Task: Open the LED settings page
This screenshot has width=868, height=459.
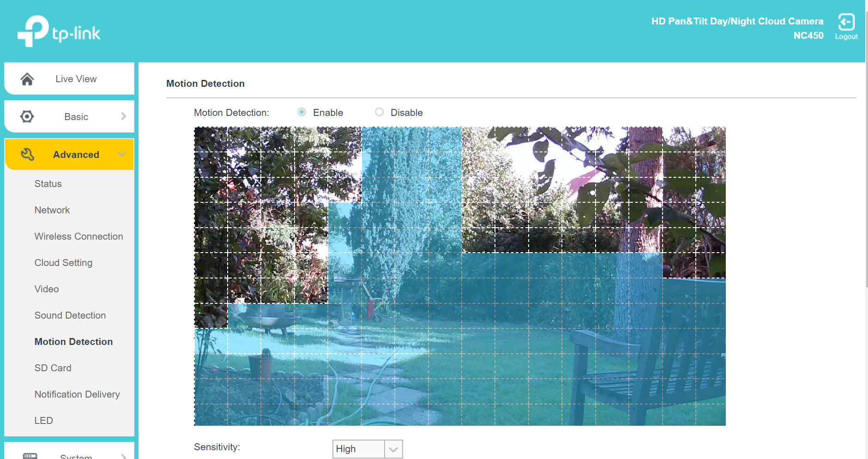Action: [x=44, y=421]
